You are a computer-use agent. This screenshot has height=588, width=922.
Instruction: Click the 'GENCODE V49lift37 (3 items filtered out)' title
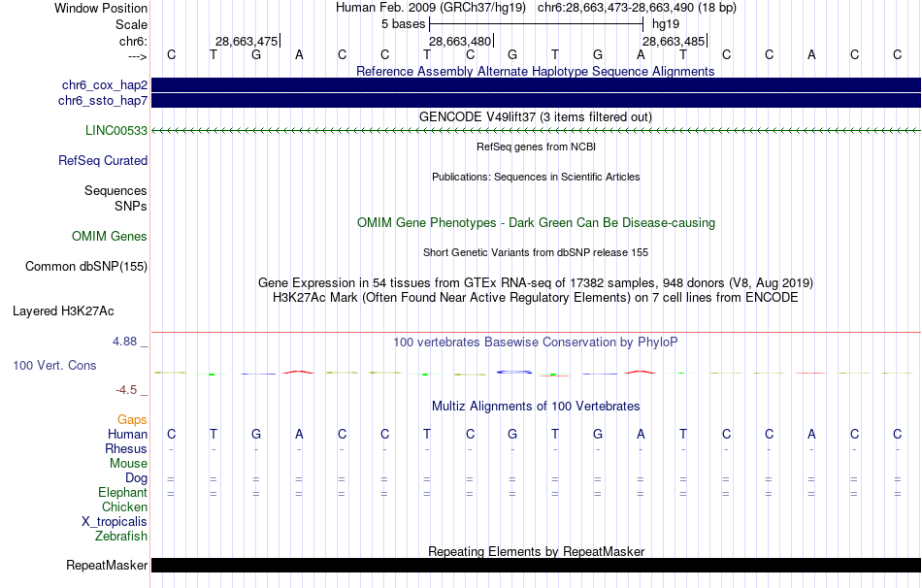point(536,117)
